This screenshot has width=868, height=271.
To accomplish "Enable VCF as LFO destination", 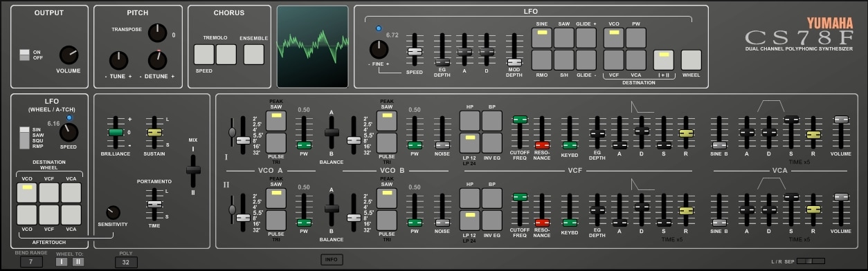I will click(614, 59).
